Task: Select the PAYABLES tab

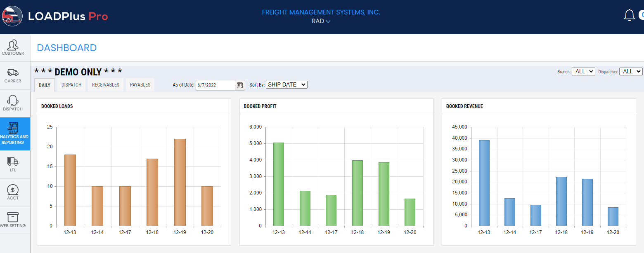Action: click(140, 84)
